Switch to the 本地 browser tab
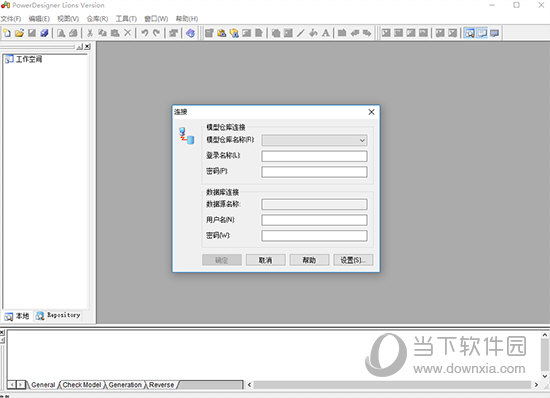Screen dimensions: 550x398 coord(17,316)
